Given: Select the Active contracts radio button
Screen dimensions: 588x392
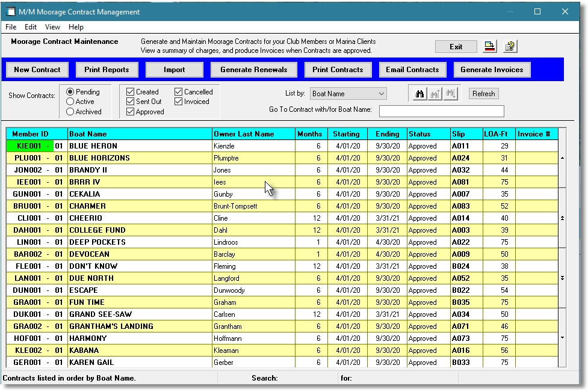Looking at the screenshot, I should pyautogui.click(x=70, y=102).
